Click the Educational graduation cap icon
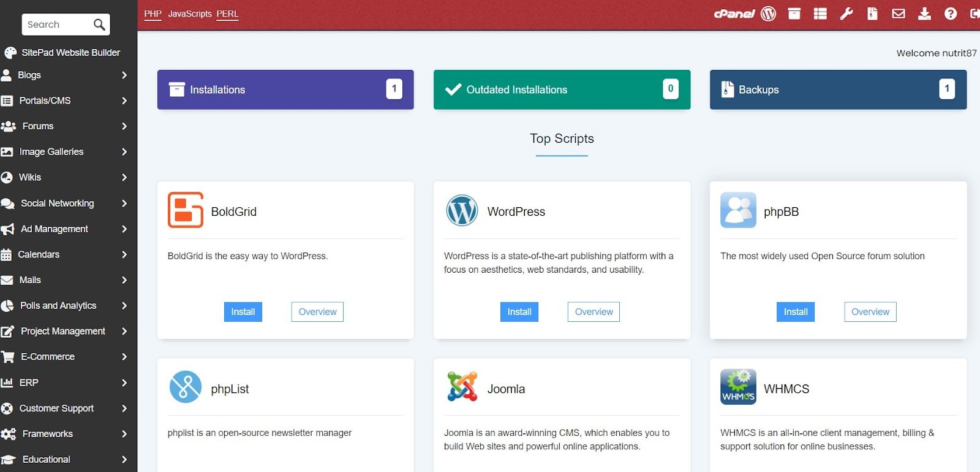 [8, 460]
